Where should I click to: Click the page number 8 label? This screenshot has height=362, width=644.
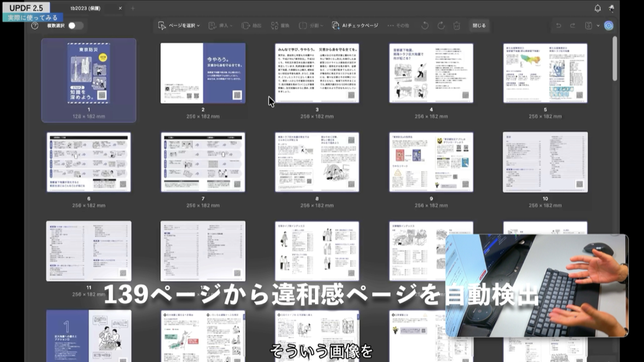coord(317,199)
